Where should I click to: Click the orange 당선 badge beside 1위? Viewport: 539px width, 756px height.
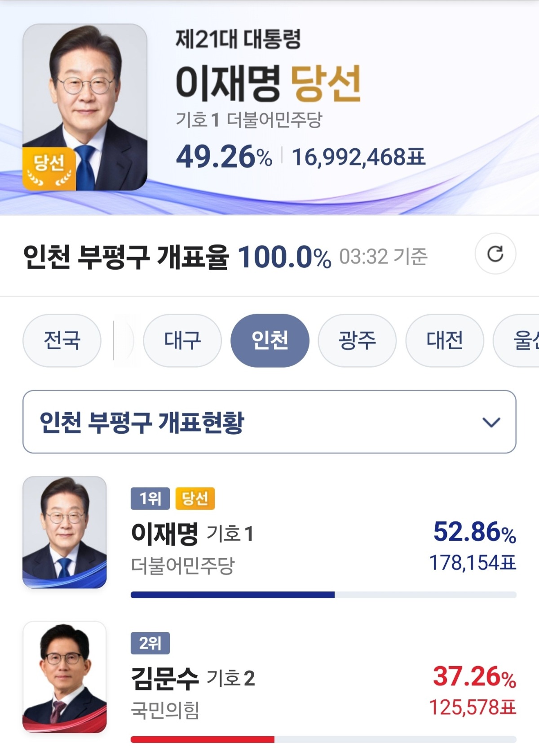[195, 498]
